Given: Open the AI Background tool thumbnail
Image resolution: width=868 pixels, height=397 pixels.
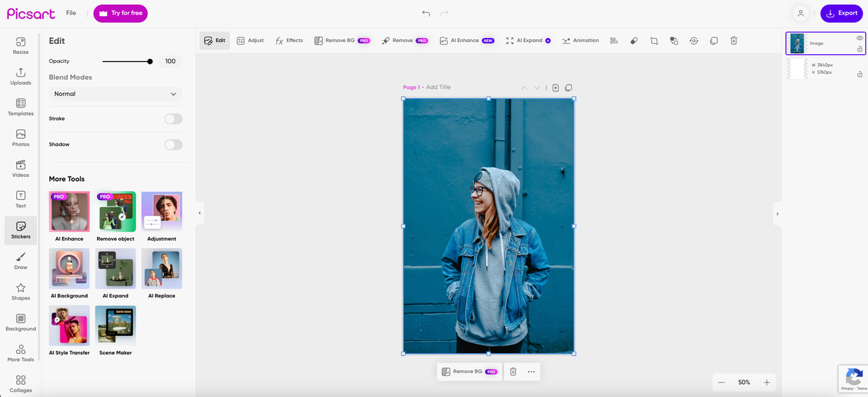Looking at the screenshot, I should (69, 268).
